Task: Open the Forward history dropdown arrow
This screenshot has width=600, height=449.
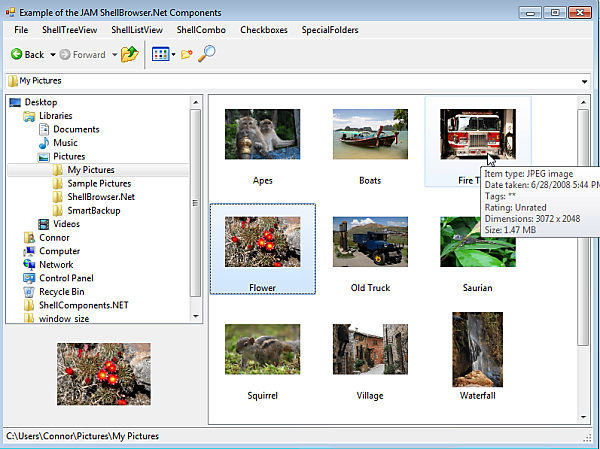Action: click(x=114, y=55)
